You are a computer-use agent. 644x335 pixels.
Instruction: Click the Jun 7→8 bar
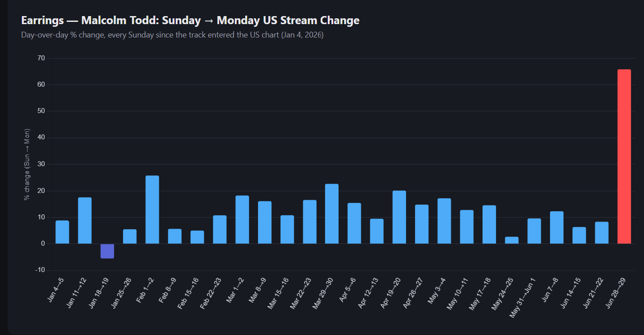tap(556, 227)
